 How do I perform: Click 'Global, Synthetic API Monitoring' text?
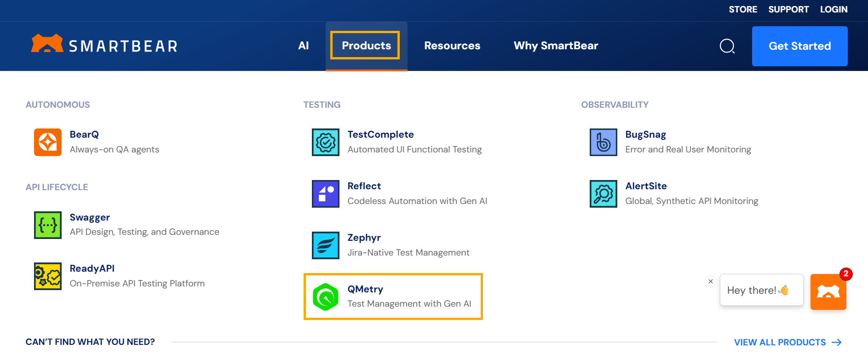692,201
